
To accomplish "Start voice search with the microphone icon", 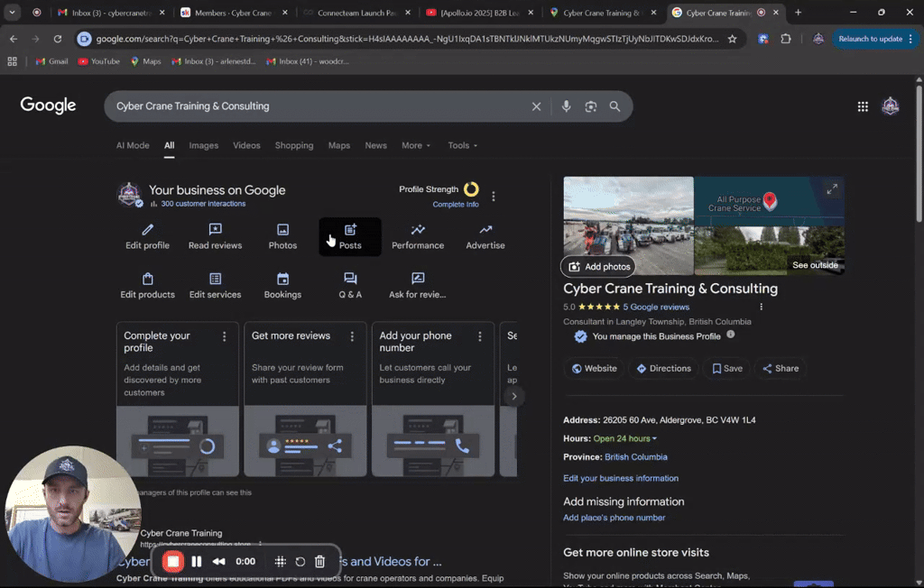I will (566, 106).
